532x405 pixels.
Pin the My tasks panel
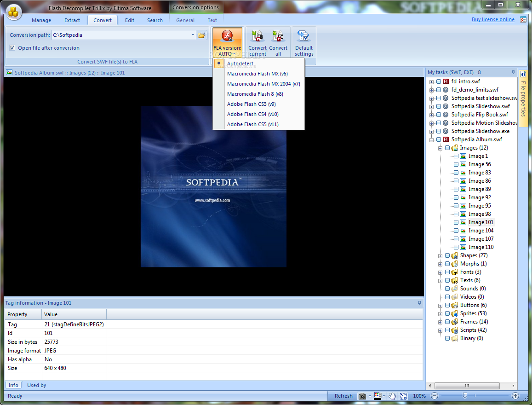(513, 72)
